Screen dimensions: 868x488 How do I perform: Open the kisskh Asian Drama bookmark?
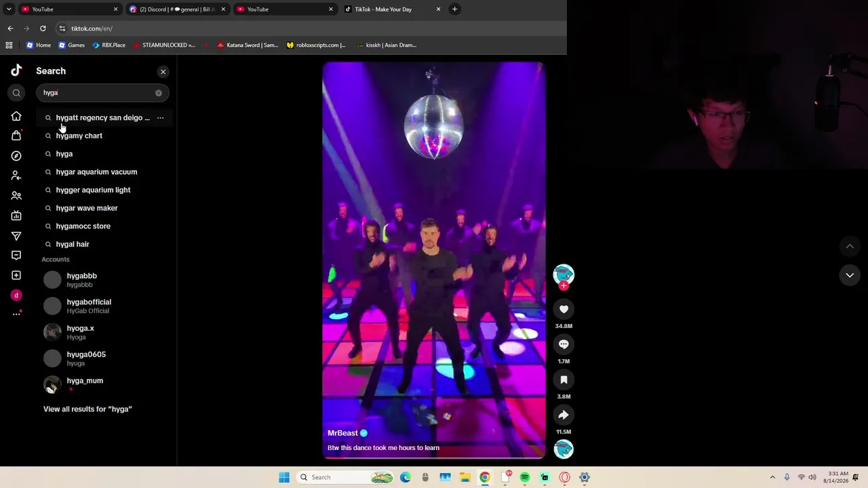tap(386, 45)
